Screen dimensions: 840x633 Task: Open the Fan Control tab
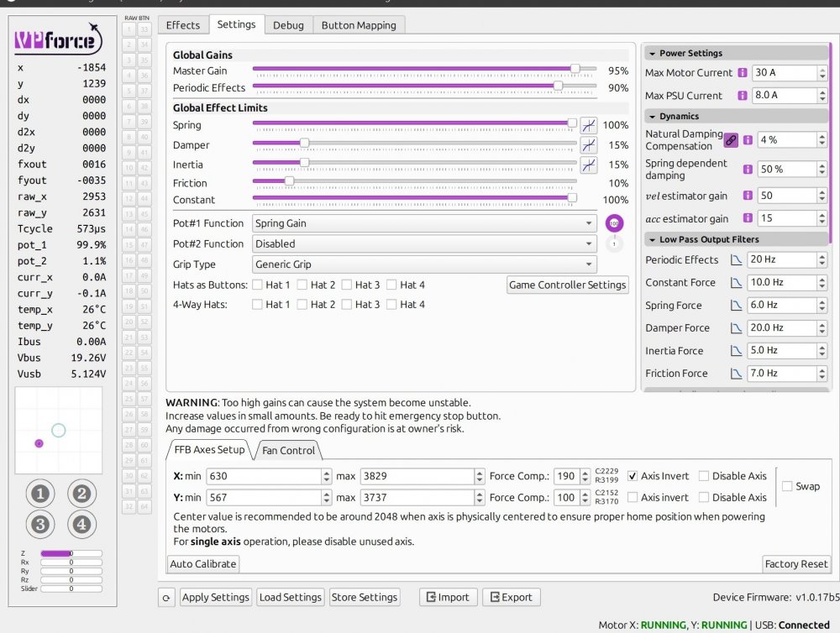pyautogui.click(x=288, y=451)
